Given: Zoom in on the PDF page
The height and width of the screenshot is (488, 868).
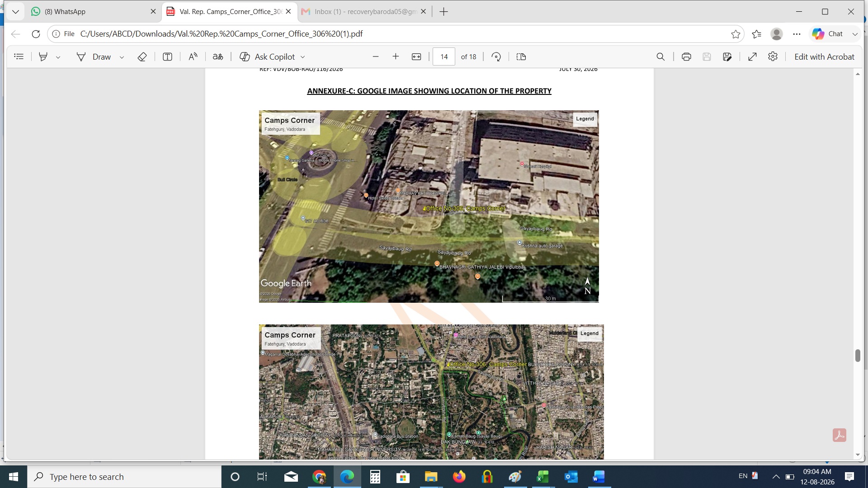Looking at the screenshot, I should pyautogui.click(x=396, y=56).
